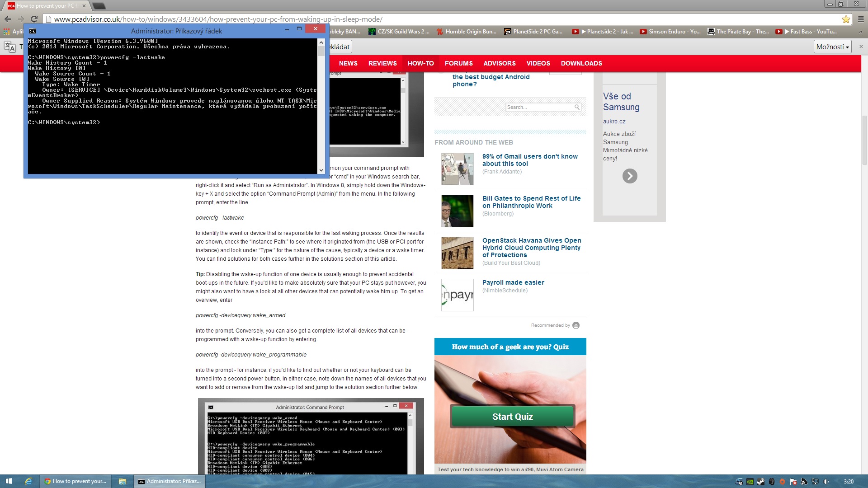The image size is (868, 488).
Task: Open the NVIDIA tray icon
Action: coord(750,482)
